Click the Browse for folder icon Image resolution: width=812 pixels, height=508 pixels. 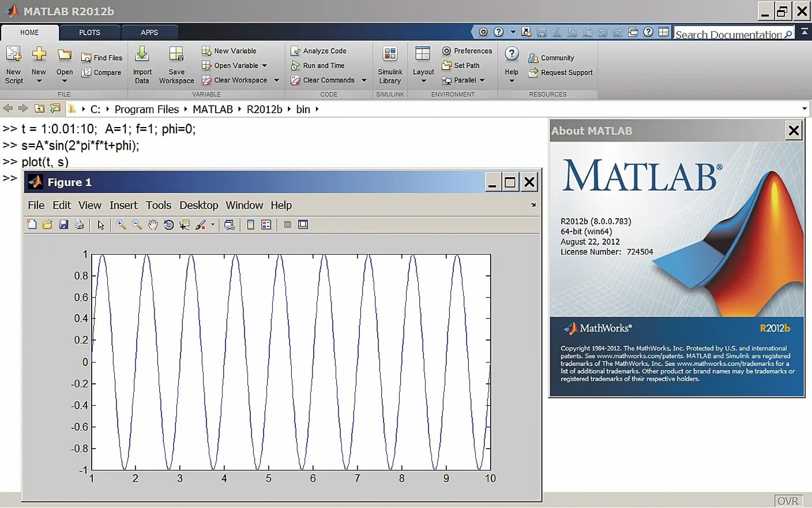click(55, 108)
